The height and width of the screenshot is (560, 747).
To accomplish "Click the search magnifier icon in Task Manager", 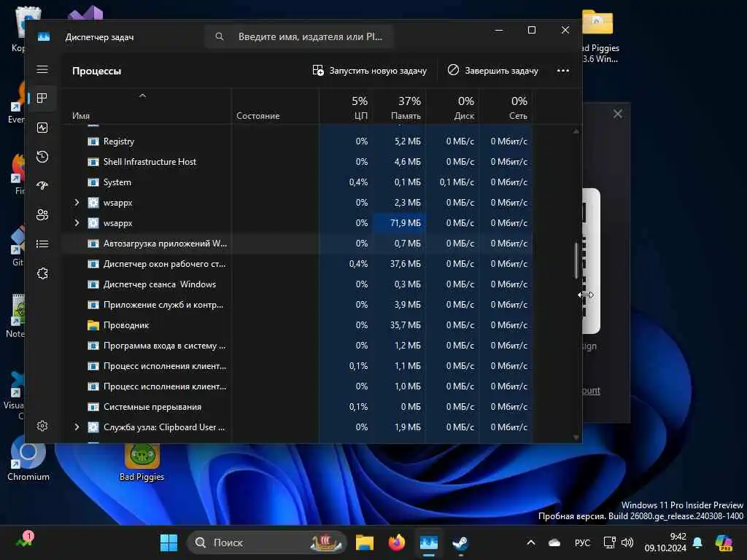I will [x=219, y=36].
